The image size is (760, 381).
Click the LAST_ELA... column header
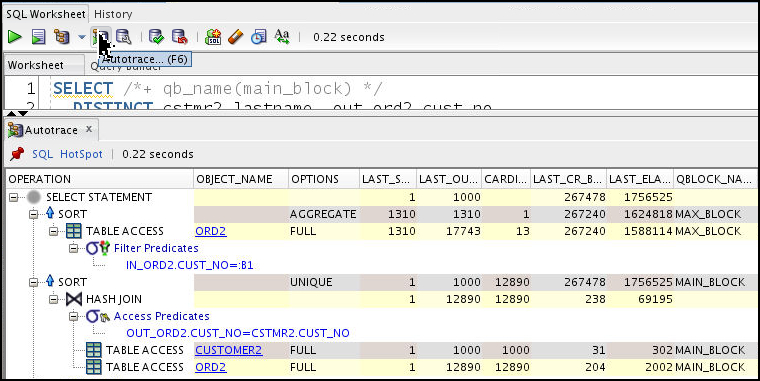tap(640, 179)
